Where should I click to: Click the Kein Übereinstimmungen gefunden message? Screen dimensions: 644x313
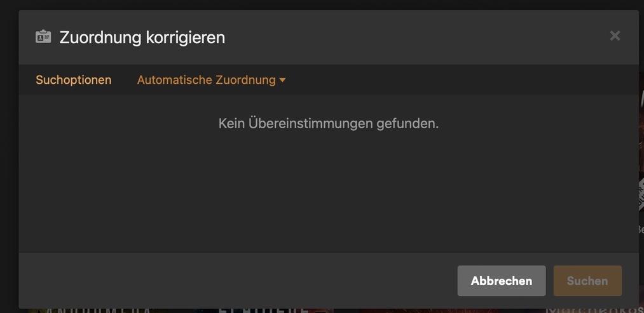(x=329, y=123)
